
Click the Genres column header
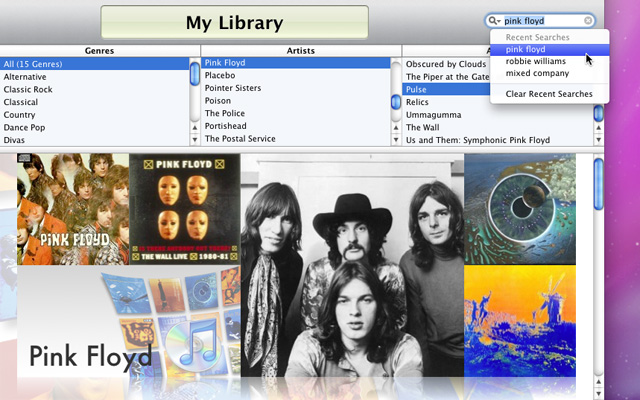(x=100, y=50)
